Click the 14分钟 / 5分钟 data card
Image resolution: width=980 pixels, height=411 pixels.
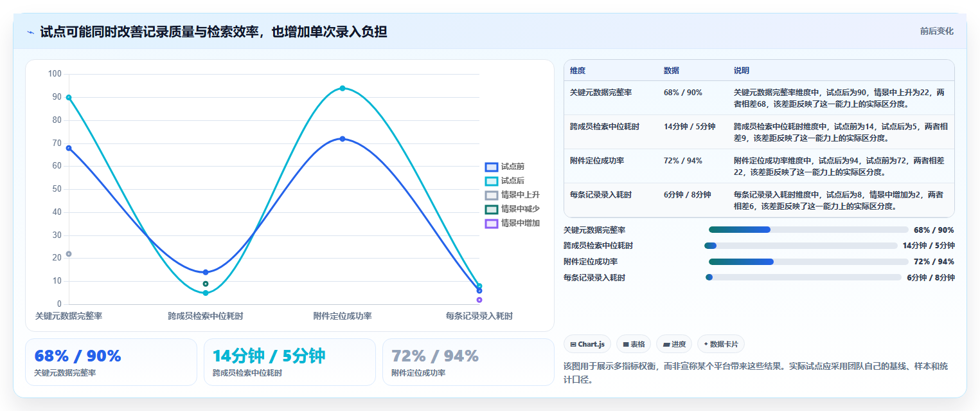point(290,362)
